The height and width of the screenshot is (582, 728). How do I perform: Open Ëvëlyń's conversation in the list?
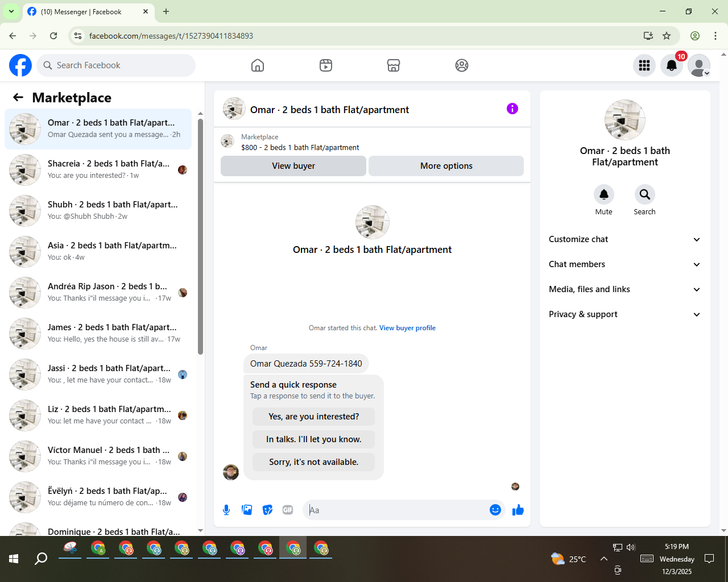[98, 497]
